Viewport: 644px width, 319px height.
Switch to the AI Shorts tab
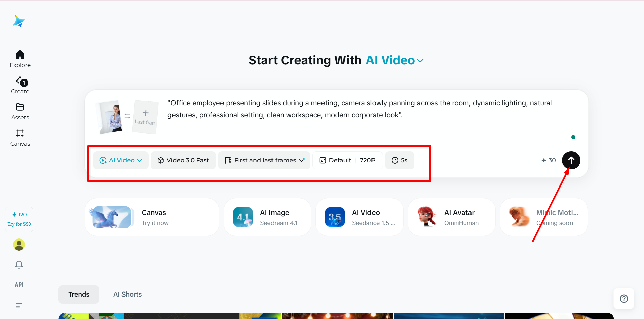tap(127, 294)
